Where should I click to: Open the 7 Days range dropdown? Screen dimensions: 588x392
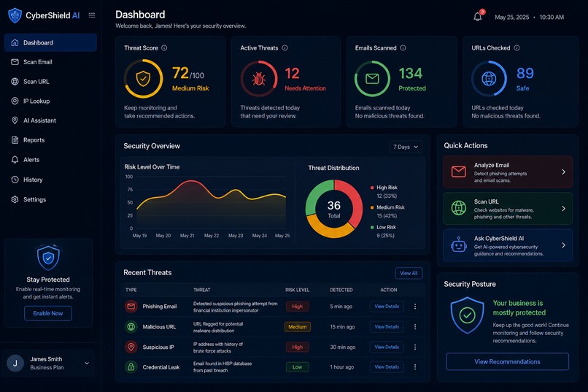pos(406,147)
